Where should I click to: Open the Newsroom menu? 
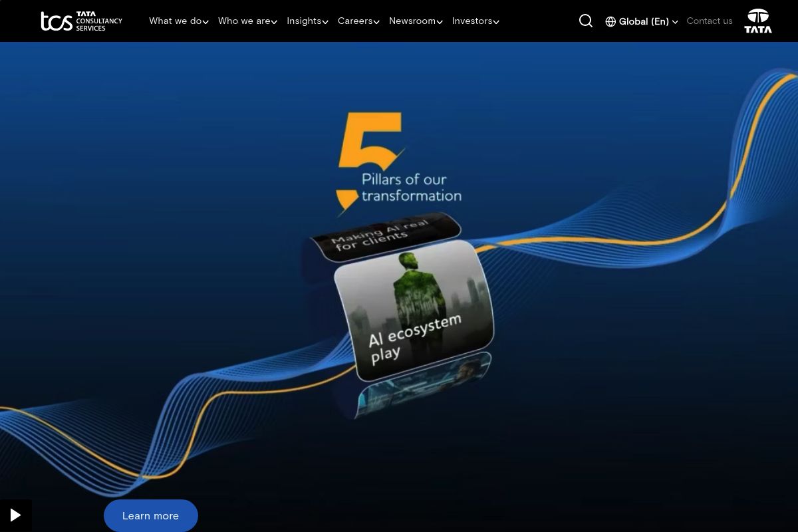412,21
